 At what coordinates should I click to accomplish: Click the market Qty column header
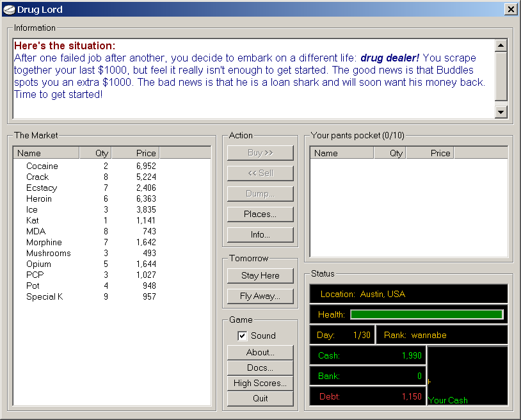click(95, 153)
